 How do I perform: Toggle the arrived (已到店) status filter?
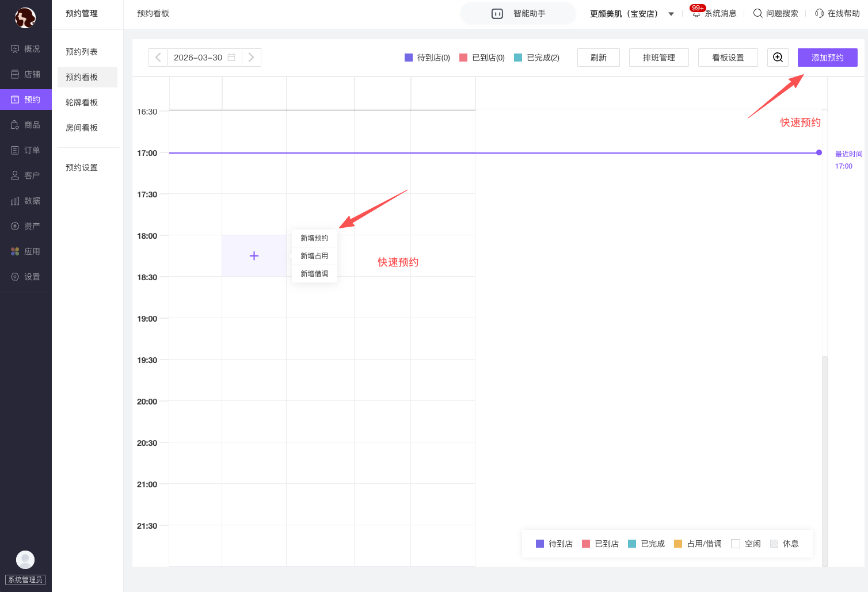[x=482, y=58]
